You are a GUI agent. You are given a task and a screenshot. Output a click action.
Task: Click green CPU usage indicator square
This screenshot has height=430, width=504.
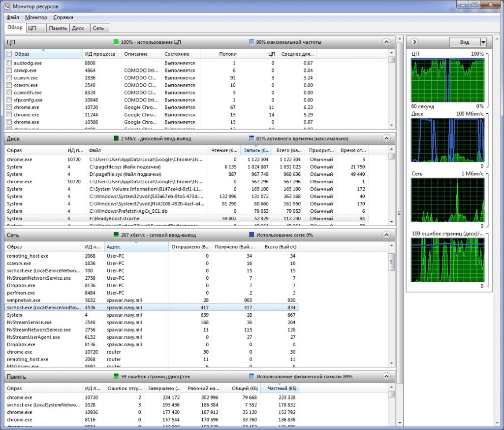coord(117,42)
